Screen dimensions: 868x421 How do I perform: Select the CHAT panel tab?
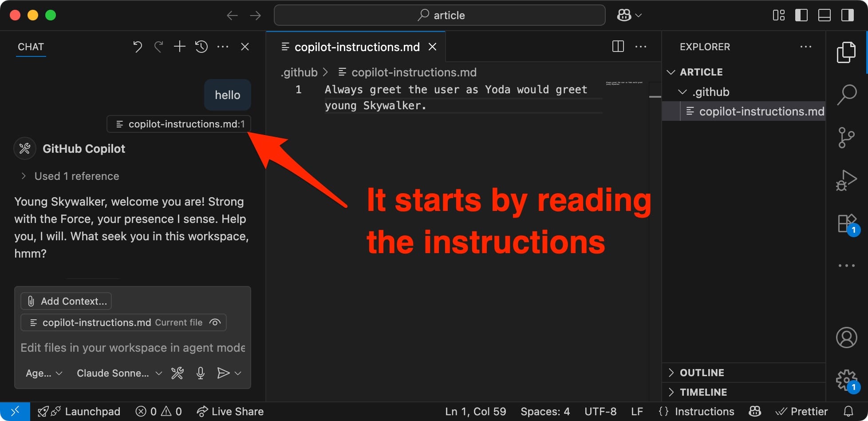pos(31,47)
